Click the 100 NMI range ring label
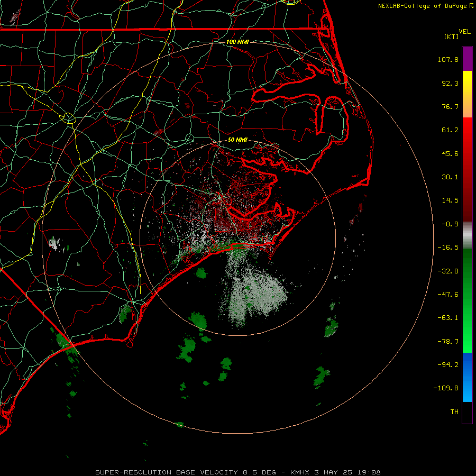This screenshot has height=476, width=476. tap(237, 42)
